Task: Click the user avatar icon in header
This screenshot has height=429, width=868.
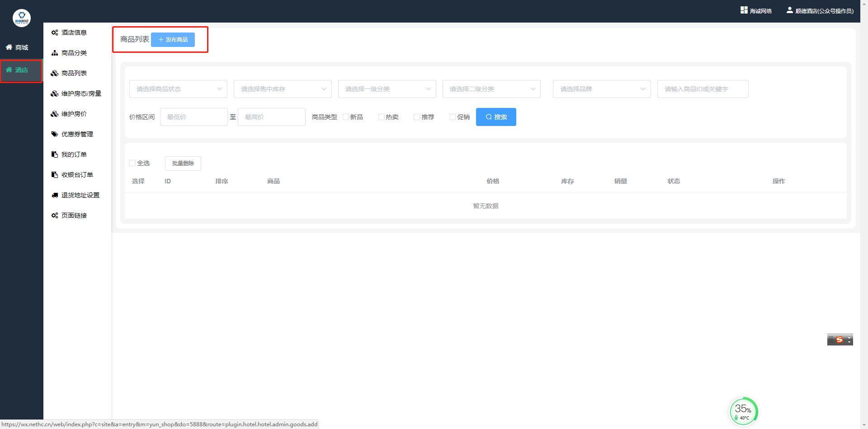Action: [x=789, y=10]
